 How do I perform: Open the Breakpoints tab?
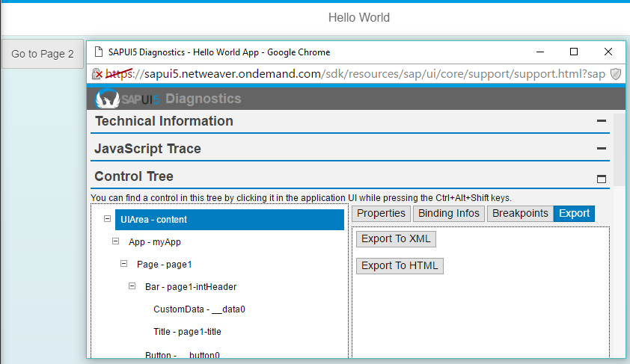tap(520, 214)
